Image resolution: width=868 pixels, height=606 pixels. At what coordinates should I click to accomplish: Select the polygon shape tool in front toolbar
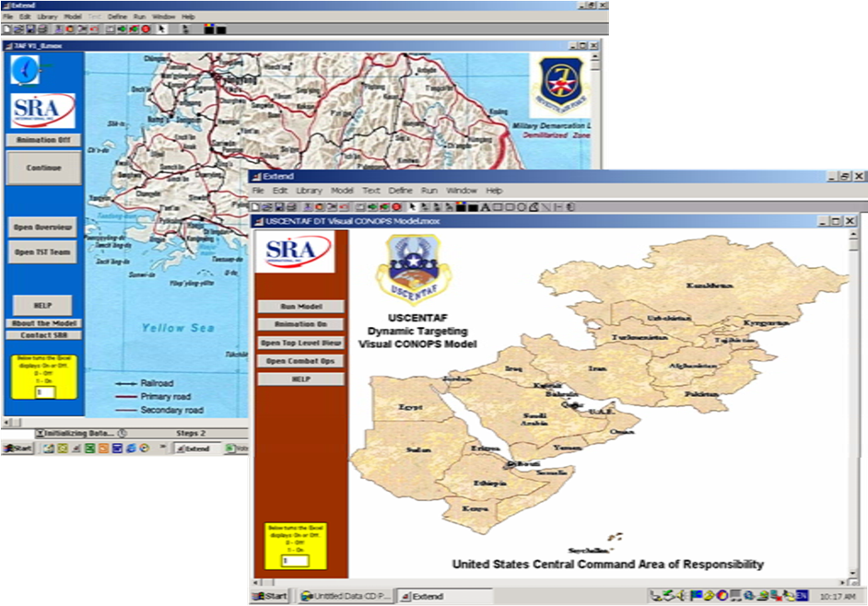534,207
